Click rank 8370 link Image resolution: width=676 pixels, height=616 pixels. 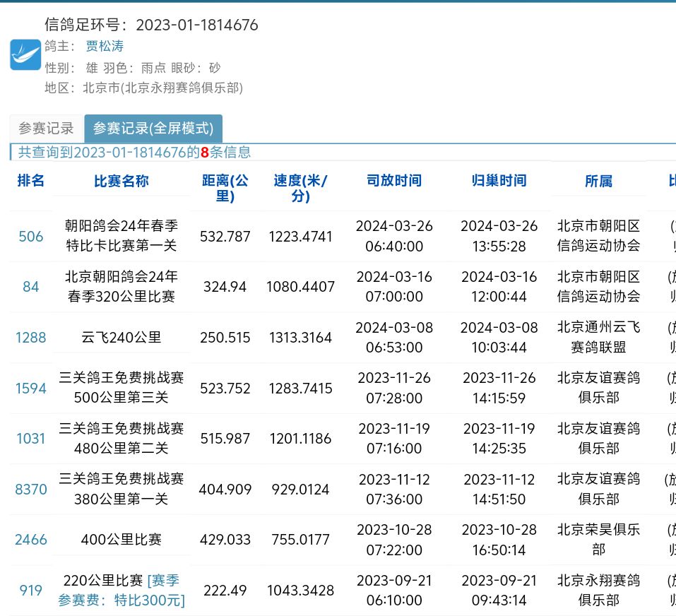click(x=31, y=490)
